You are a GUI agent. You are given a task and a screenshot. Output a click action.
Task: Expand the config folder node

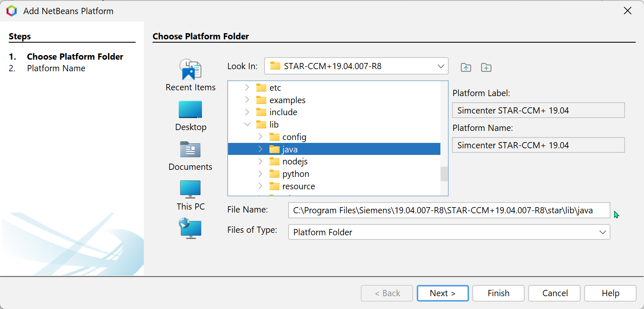[x=260, y=137]
